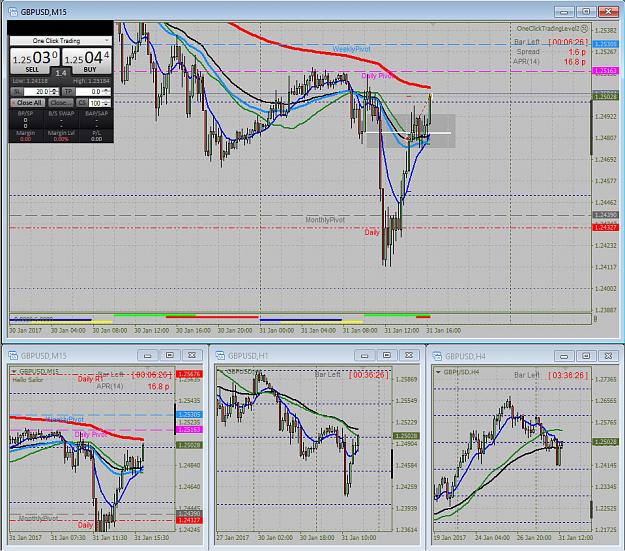Maximize the GBPUSD,H4 window
The width and height of the screenshot is (625, 551).
click(586, 356)
